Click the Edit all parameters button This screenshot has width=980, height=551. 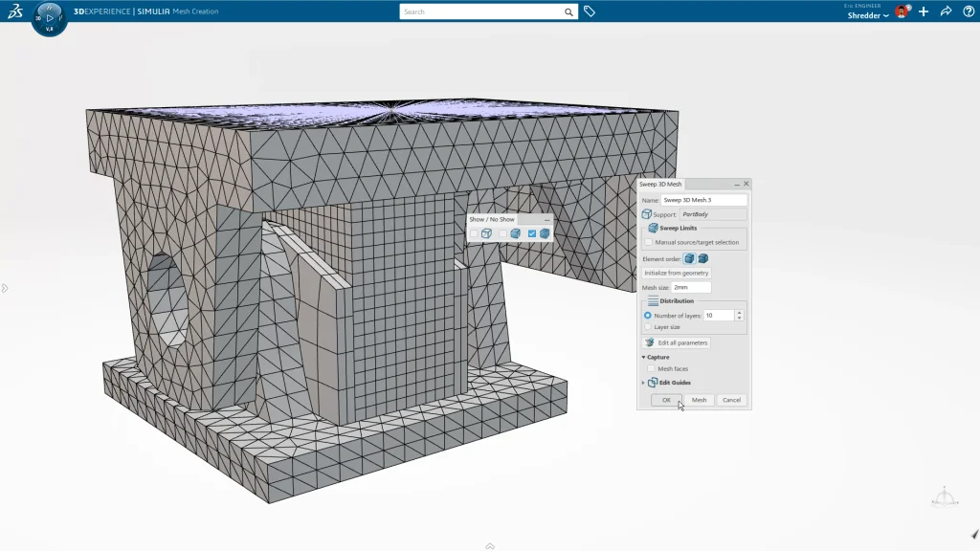(677, 342)
